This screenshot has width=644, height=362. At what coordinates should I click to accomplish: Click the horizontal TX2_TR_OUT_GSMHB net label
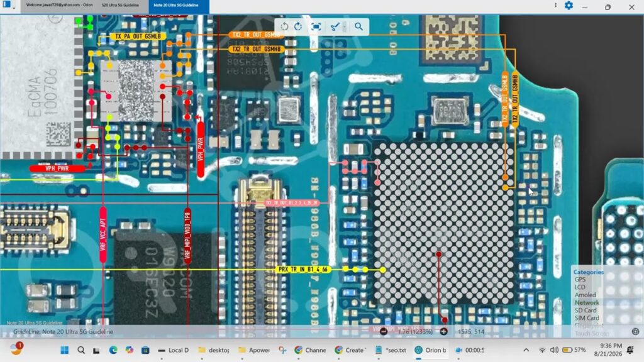(x=257, y=49)
